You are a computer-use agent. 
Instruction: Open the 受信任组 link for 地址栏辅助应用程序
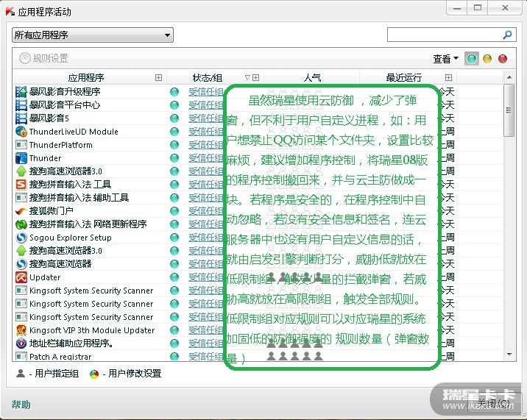coord(205,344)
